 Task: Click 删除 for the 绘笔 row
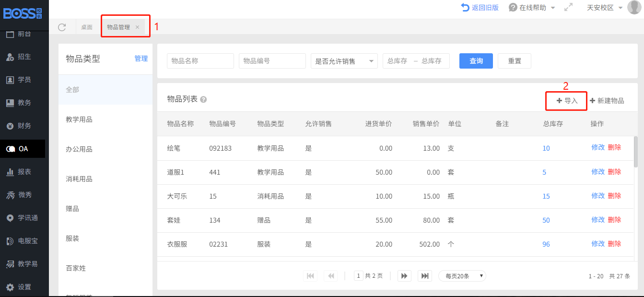click(x=614, y=147)
